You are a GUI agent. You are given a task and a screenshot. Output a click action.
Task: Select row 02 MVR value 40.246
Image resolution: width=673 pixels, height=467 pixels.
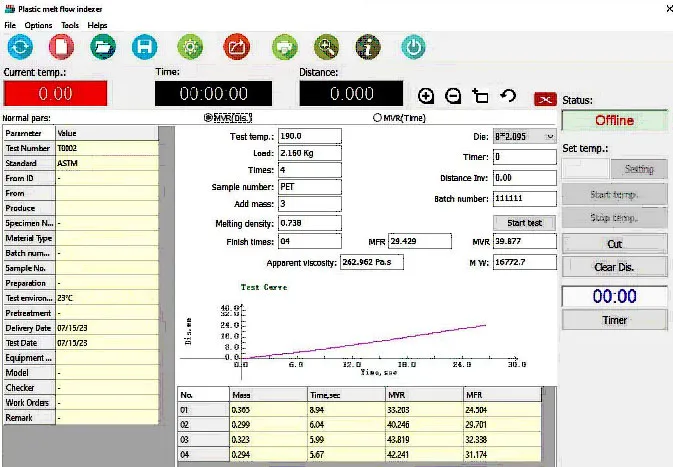[424, 425]
